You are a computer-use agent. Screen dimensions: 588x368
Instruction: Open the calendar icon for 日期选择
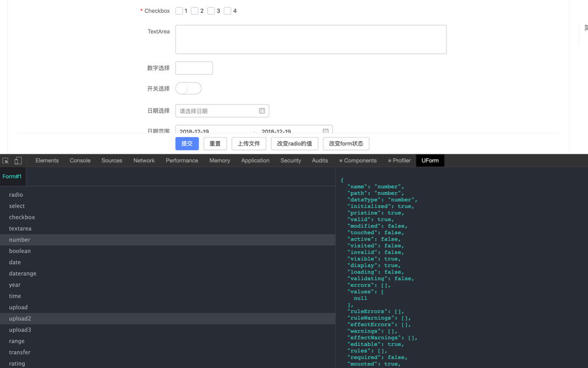(262, 110)
